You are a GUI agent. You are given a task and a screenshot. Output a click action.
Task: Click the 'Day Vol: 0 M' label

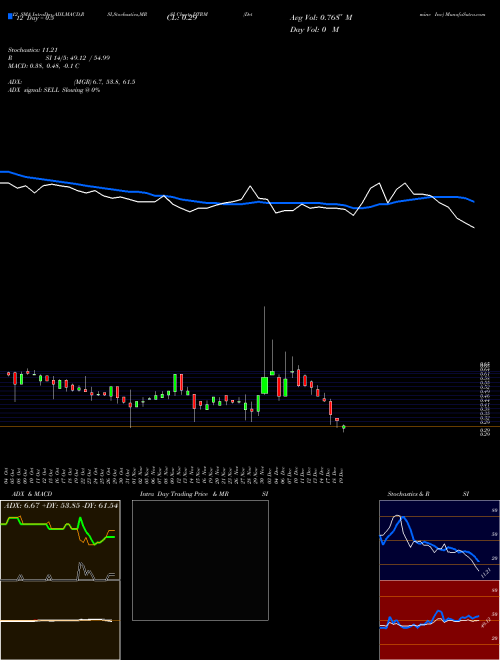pos(314,30)
